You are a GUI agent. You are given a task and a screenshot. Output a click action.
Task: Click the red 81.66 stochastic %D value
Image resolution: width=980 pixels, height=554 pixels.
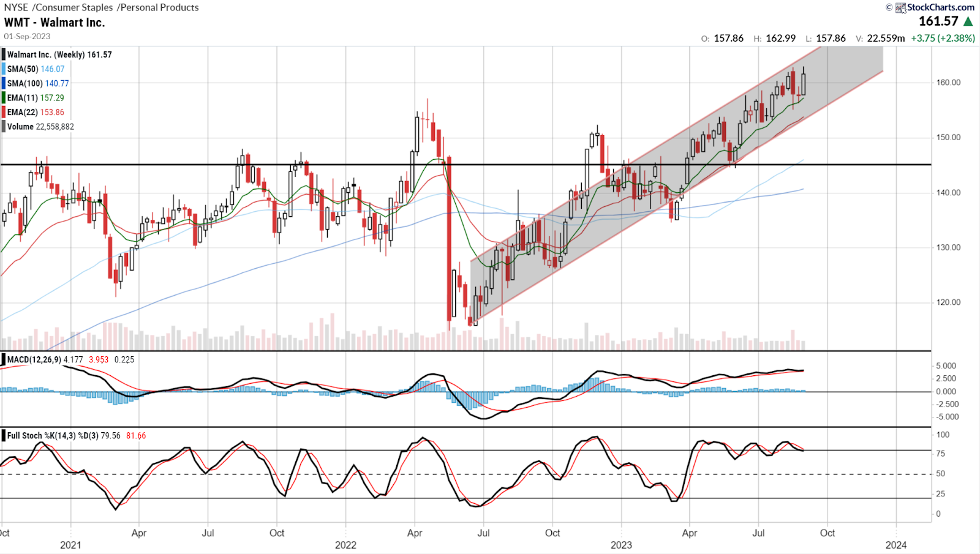coord(136,436)
